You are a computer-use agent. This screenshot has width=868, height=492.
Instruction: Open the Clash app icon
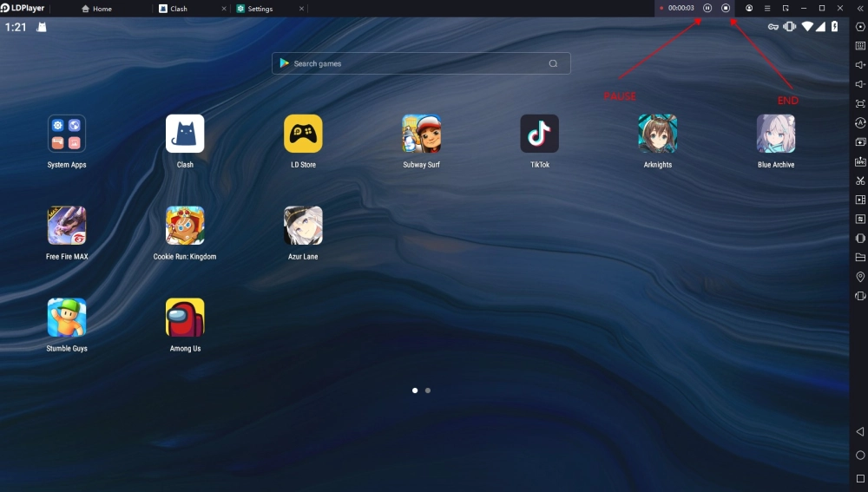(185, 134)
